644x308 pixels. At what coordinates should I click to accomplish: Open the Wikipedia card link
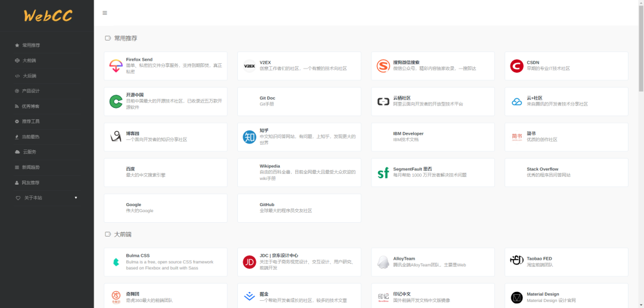click(x=299, y=173)
